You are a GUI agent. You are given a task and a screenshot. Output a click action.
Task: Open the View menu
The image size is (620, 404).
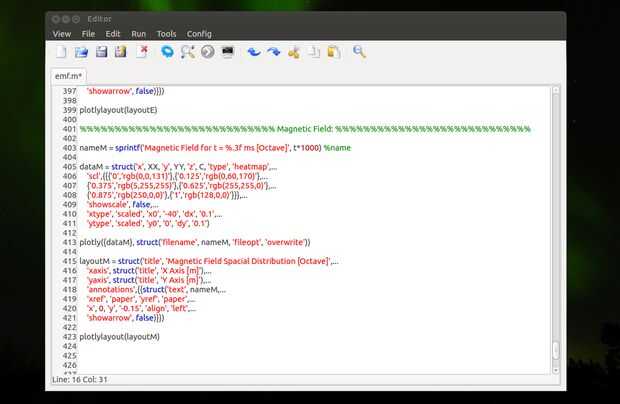pyautogui.click(x=62, y=34)
